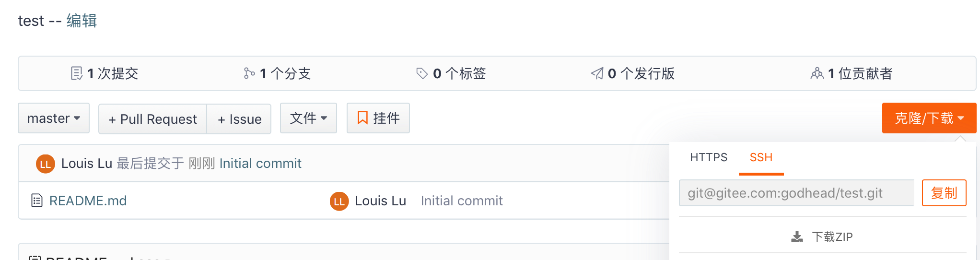Create a new Pull Request
The image size is (980, 260).
pyautogui.click(x=152, y=119)
